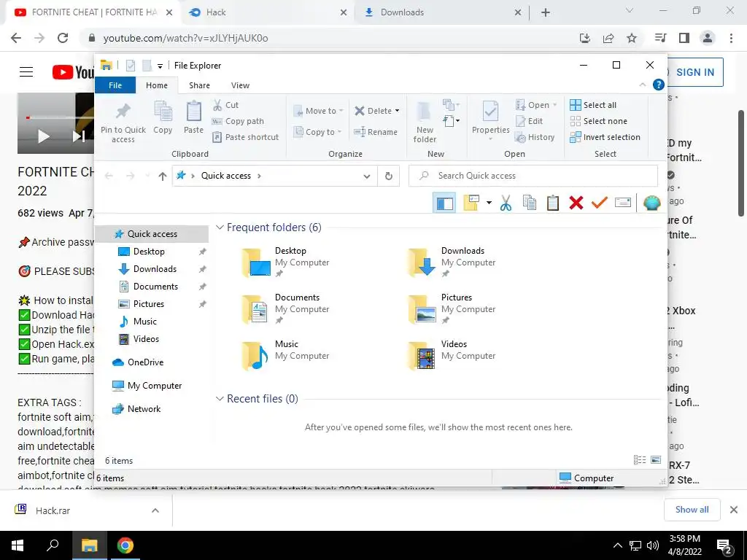The image size is (747, 560).
Task: Click Select none in ribbon
Action: [x=599, y=121]
